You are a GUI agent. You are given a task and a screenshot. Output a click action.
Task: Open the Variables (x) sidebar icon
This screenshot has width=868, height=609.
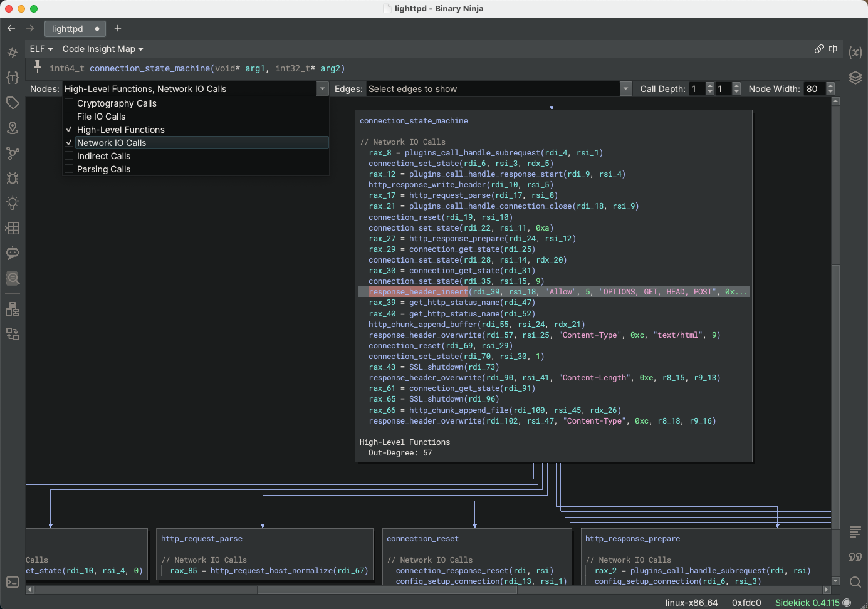(855, 53)
